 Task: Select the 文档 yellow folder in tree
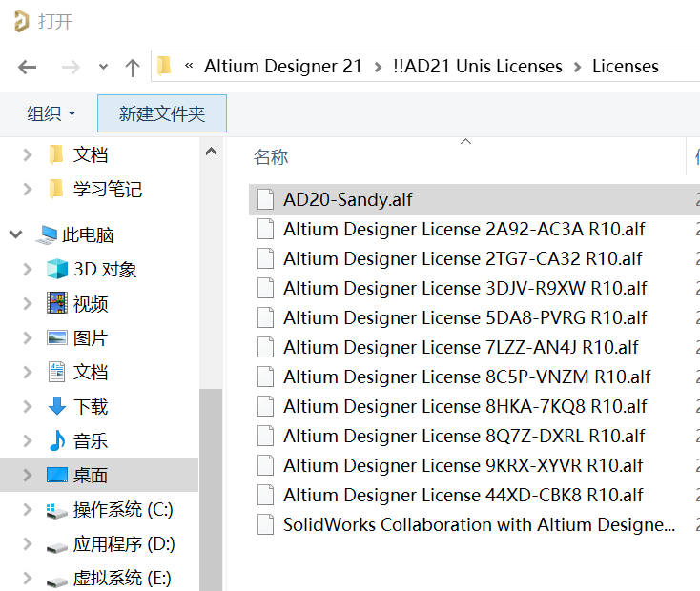coord(91,154)
